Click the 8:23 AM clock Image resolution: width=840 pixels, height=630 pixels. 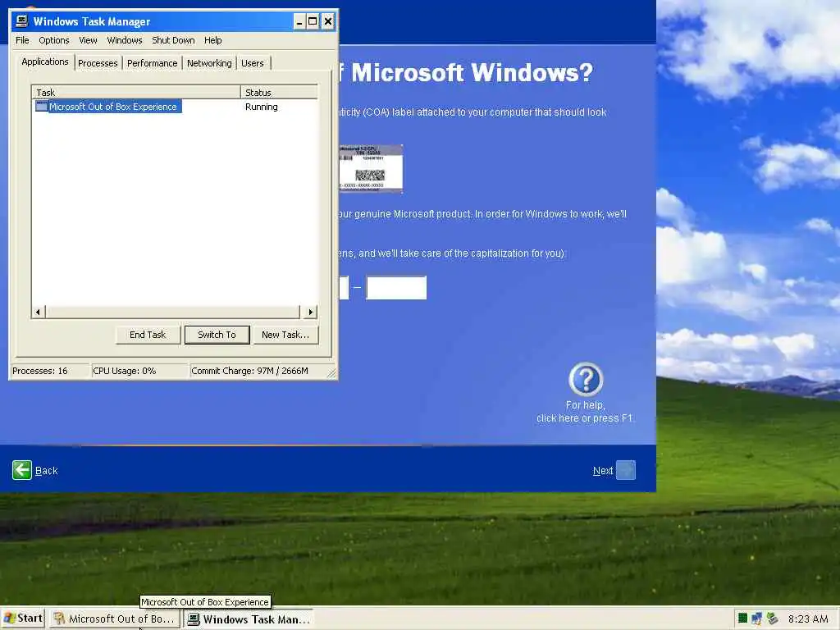(x=808, y=619)
